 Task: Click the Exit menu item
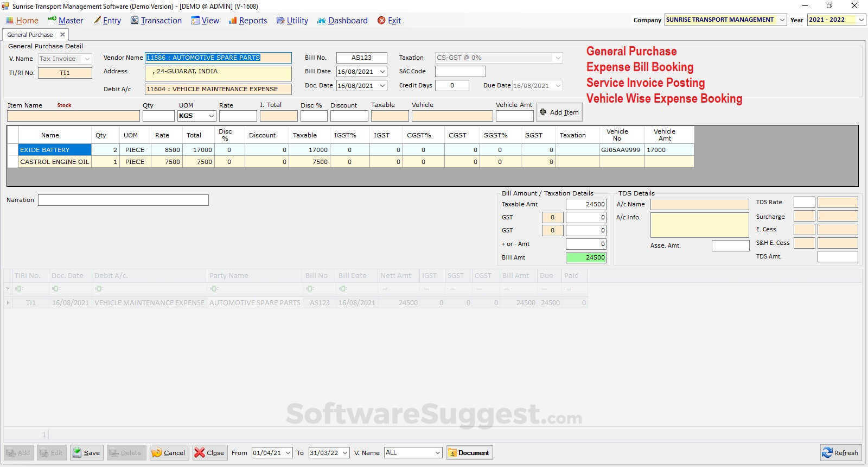click(x=390, y=21)
